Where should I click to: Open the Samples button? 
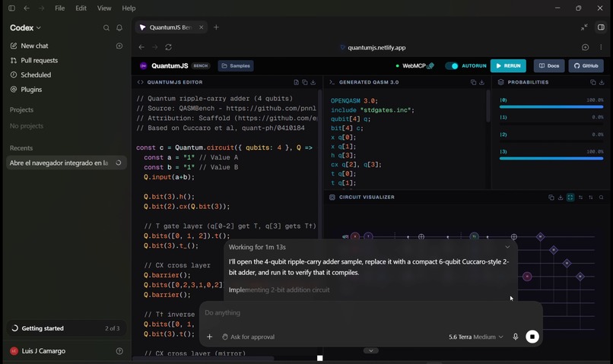click(236, 66)
